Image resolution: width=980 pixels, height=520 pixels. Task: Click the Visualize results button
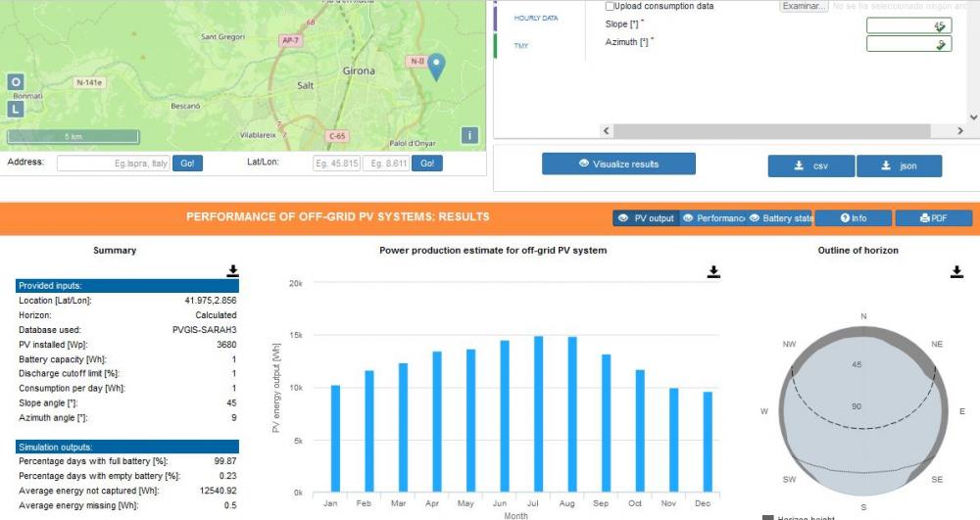pyautogui.click(x=618, y=165)
